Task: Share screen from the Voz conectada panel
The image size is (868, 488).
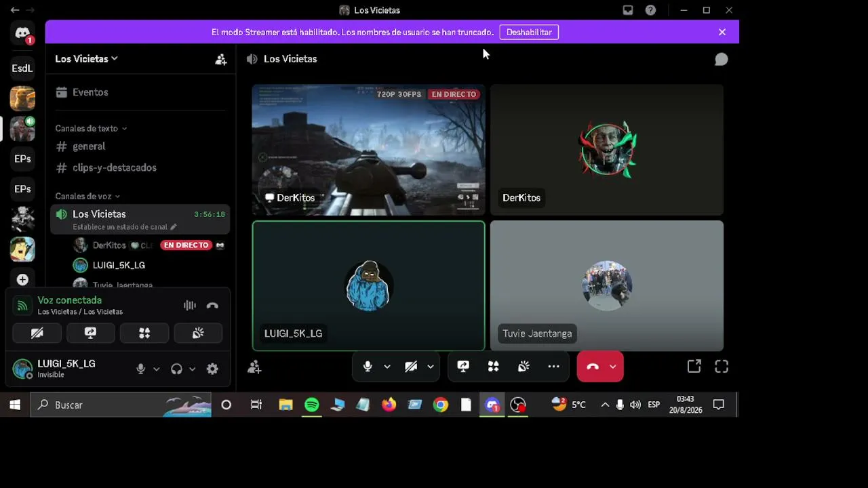Action: point(90,333)
